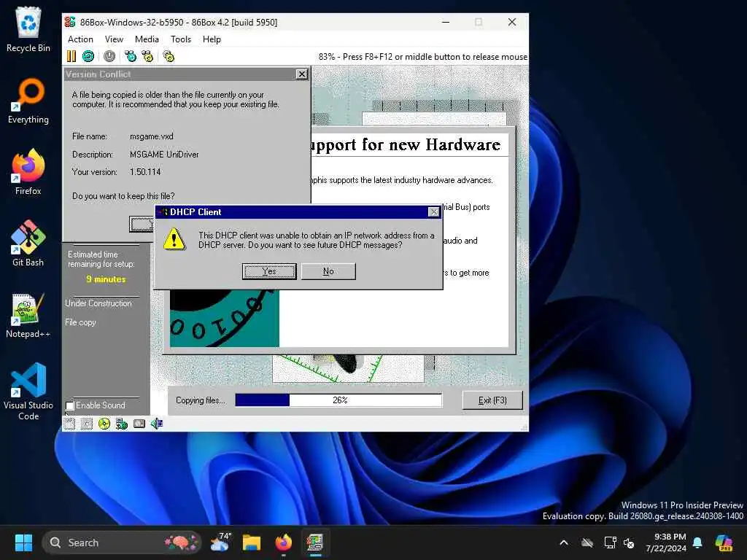Click the cloud sync-off tray icon
Image resolution: width=747 pixels, height=560 pixels.
pos(587,542)
